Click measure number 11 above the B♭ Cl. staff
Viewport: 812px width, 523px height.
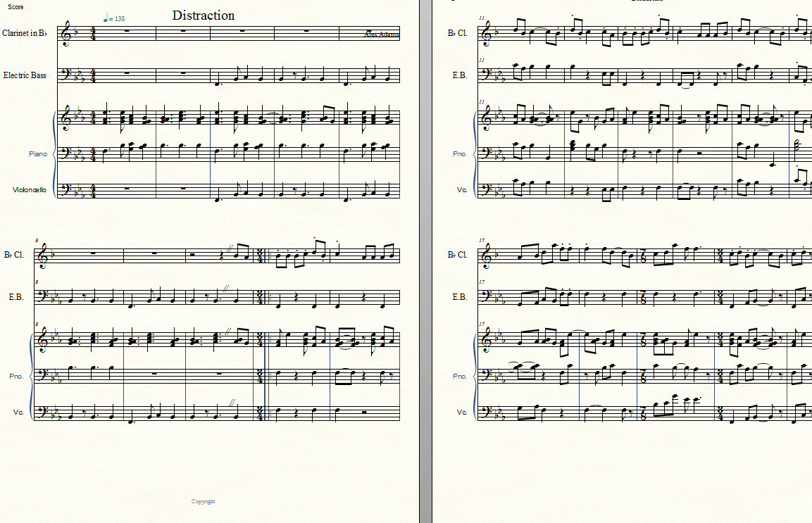482,18
